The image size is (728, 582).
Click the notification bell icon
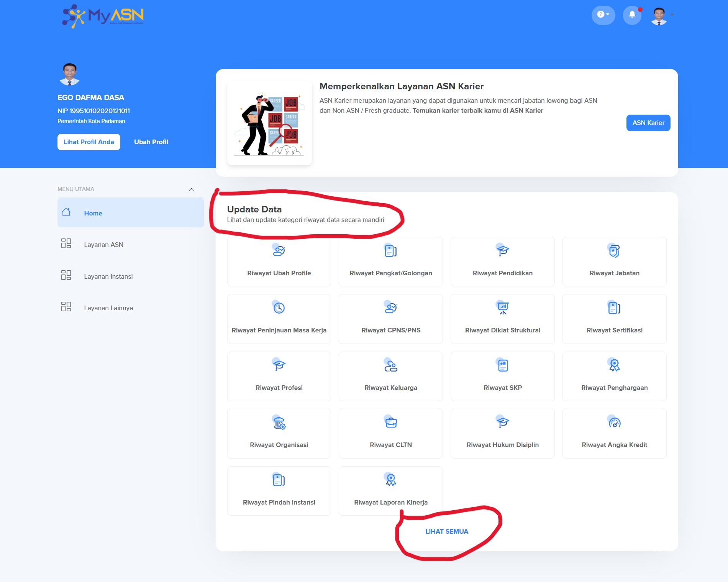tap(632, 15)
